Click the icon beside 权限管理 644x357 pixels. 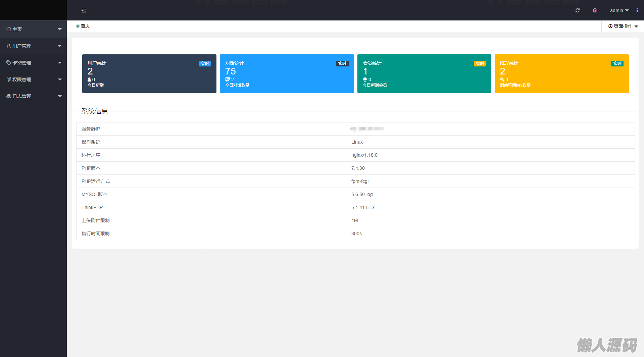pyautogui.click(x=9, y=80)
